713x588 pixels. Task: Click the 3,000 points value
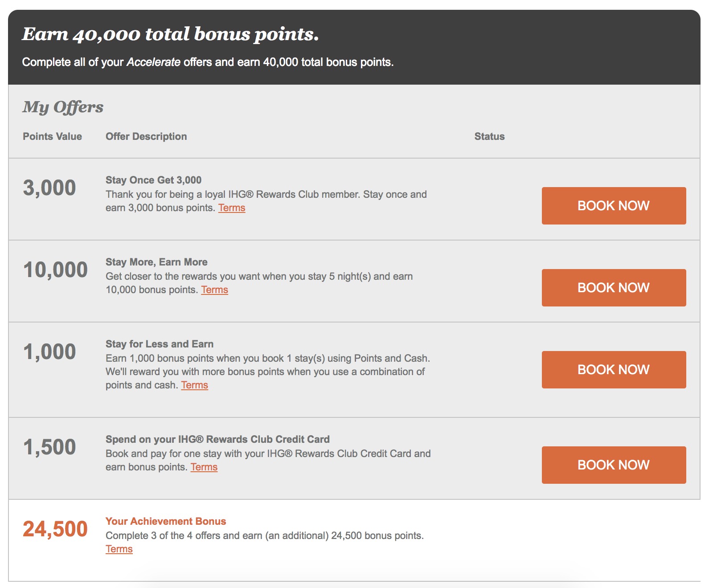coord(49,188)
